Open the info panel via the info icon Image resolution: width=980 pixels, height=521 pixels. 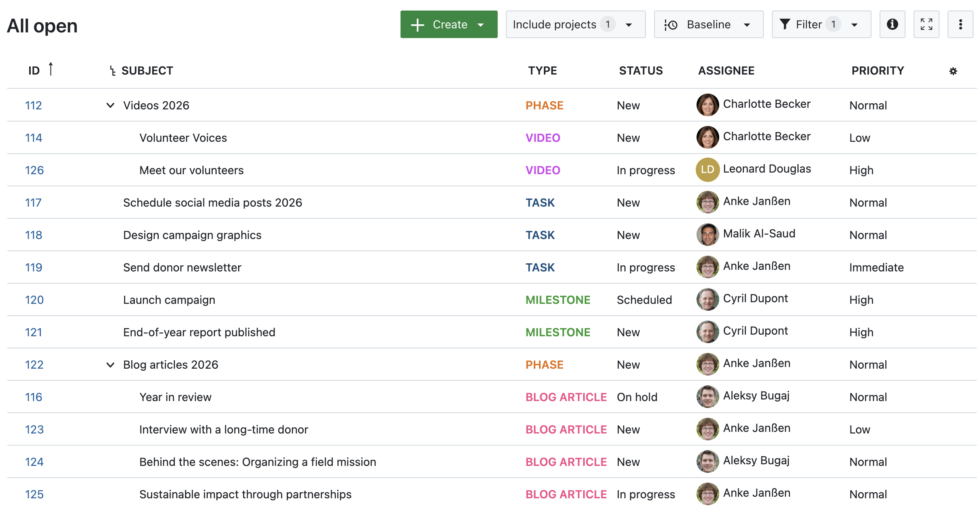click(x=892, y=24)
